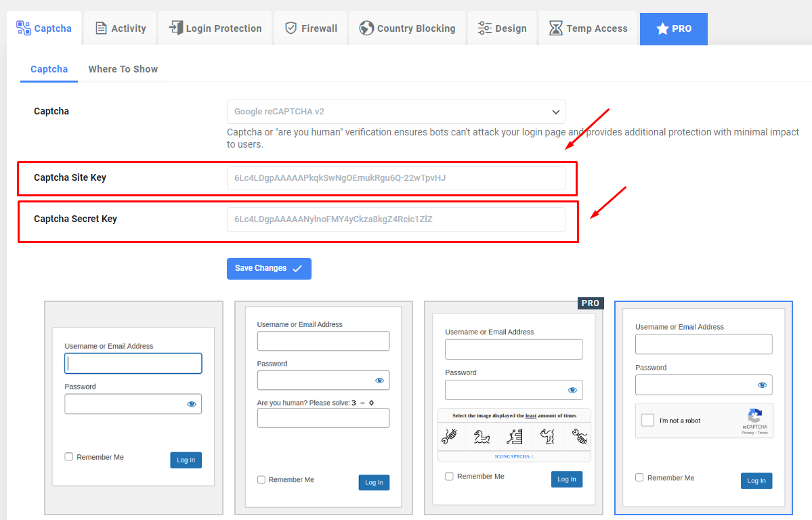Open the Temp Access tab
The height and width of the screenshot is (520, 812).
coord(588,28)
